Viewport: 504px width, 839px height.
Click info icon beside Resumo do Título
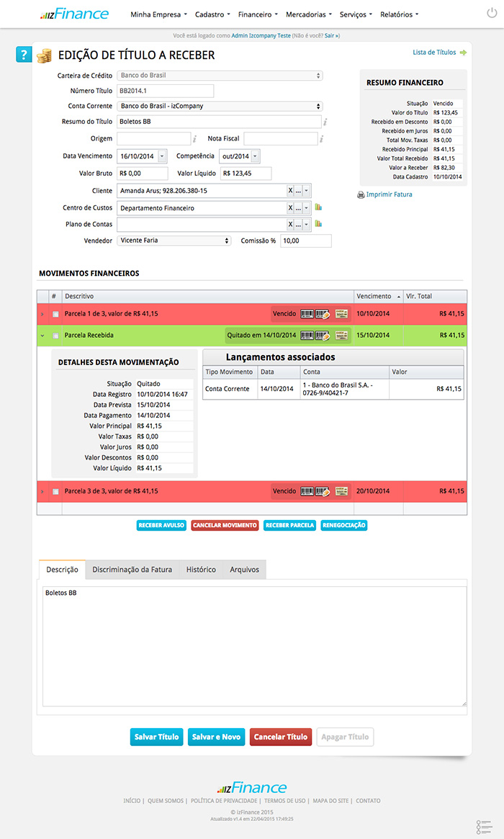(x=325, y=122)
